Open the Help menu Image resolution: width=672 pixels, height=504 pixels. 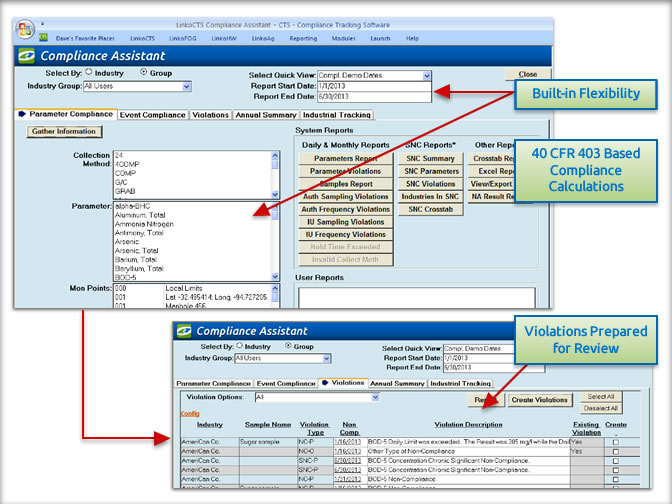pyautogui.click(x=412, y=38)
